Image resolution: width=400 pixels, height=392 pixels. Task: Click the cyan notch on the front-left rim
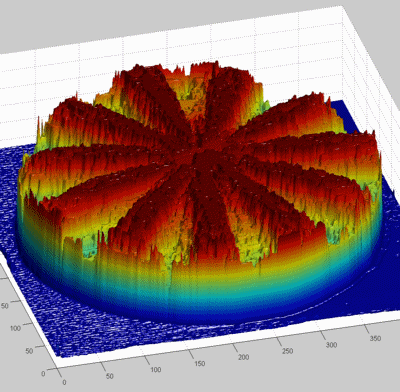[x=89, y=248]
